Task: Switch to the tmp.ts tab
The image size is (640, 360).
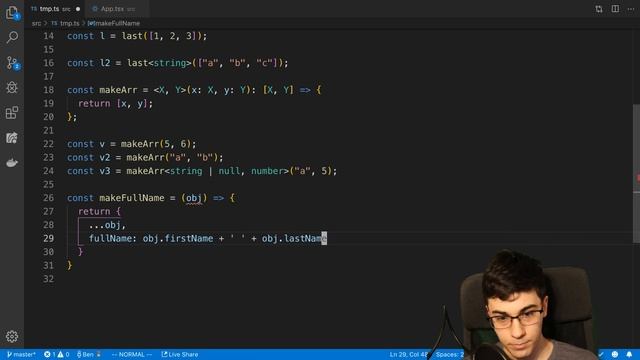Action: pos(56,9)
